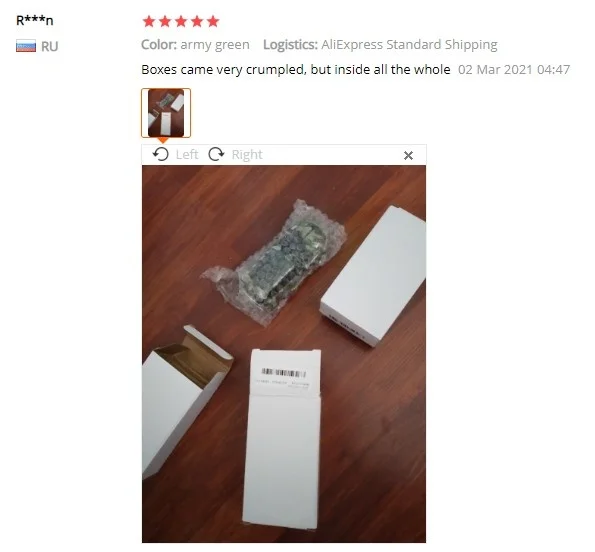The image size is (595, 552).
Task: Click the RU country code text
Action: [x=49, y=46]
